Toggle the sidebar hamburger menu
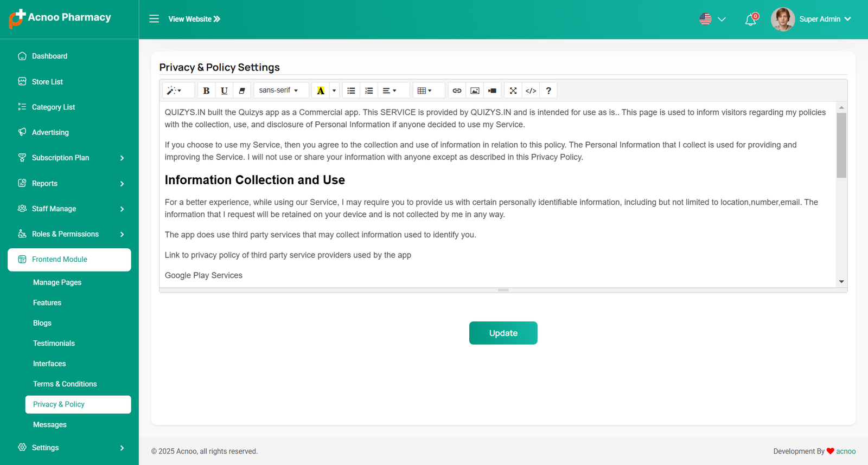The height and width of the screenshot is (465, 868). click(154, 19)
